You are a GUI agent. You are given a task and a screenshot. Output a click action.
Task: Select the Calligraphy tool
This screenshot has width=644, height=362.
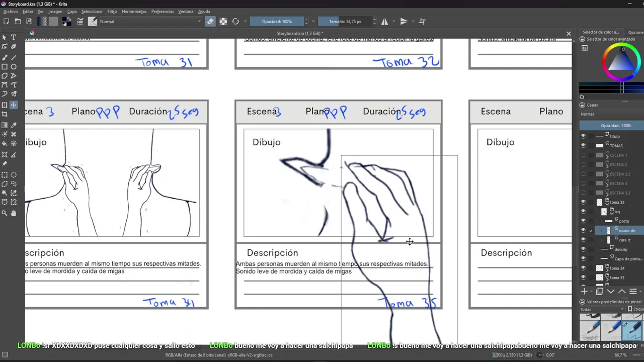pos(14,47)
